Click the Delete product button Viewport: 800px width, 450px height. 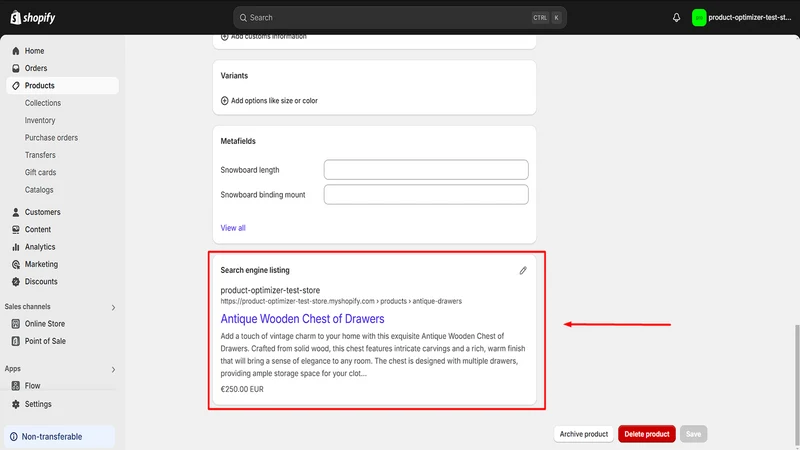647,434
